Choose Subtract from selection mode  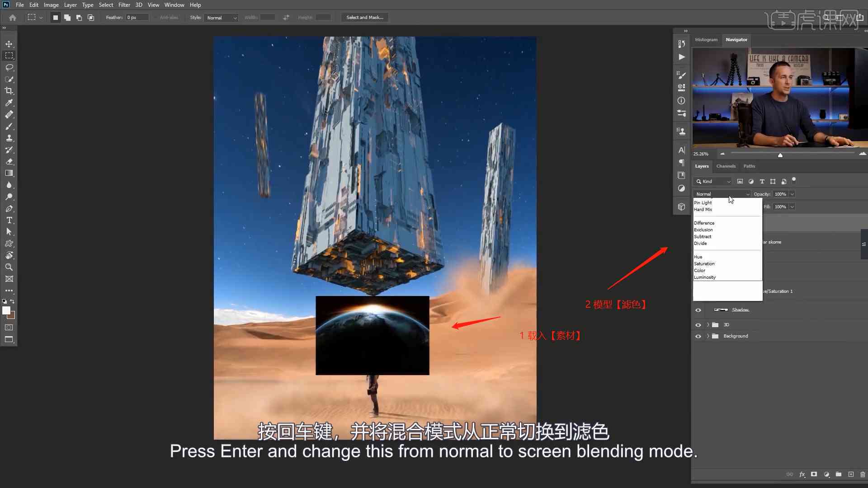[79, 18]
